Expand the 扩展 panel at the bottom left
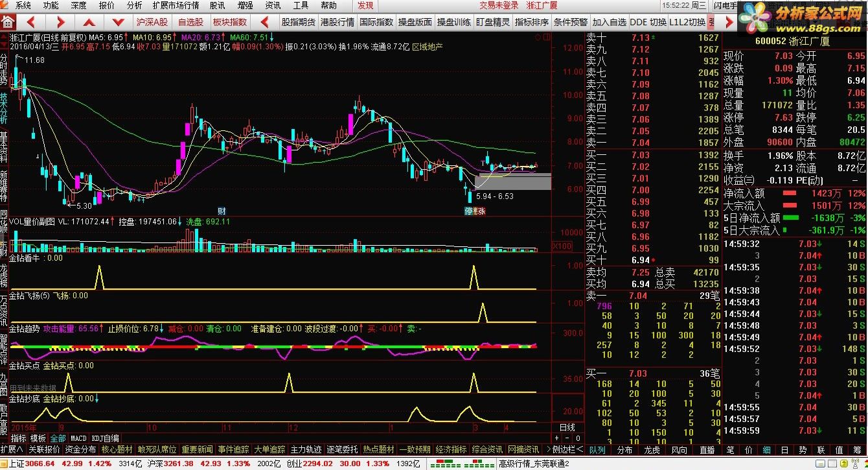Image resolution: width=868 pixels, height=470 pixels. (12, 449)
